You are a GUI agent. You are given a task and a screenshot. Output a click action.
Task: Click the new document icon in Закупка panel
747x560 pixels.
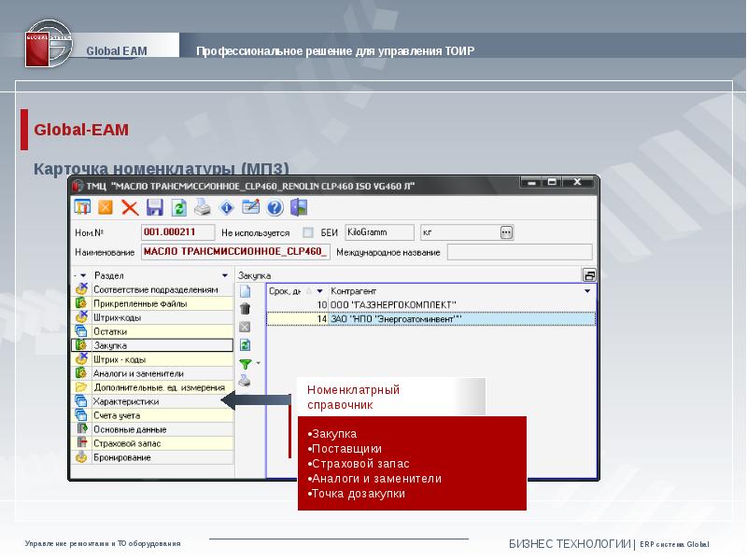[x=245, y=291]
